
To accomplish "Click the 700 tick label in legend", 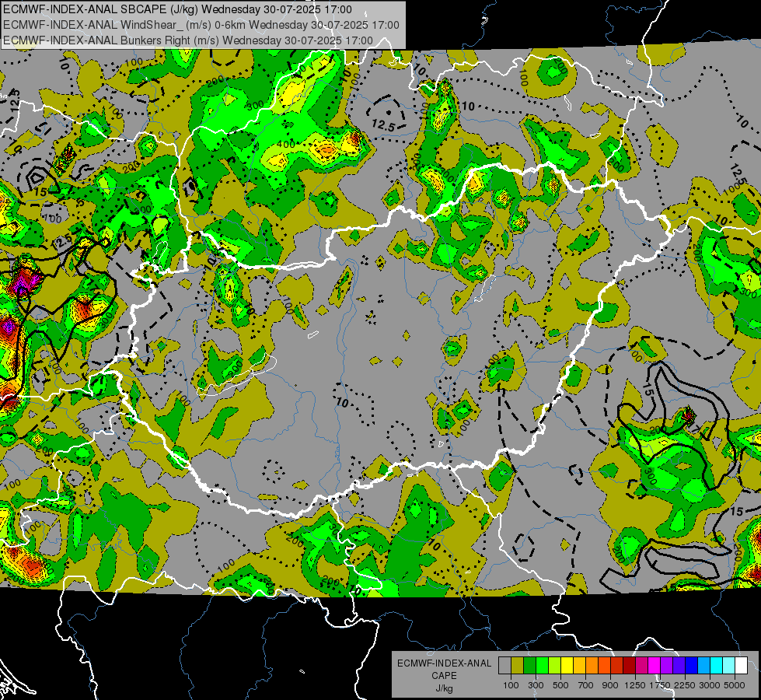I will [x=586, y=685].
